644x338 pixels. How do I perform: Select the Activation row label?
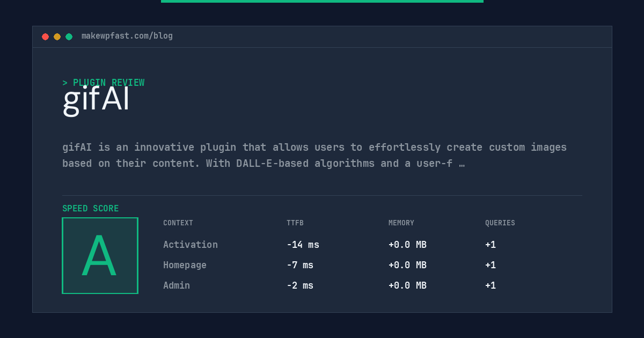click(191, 245)
